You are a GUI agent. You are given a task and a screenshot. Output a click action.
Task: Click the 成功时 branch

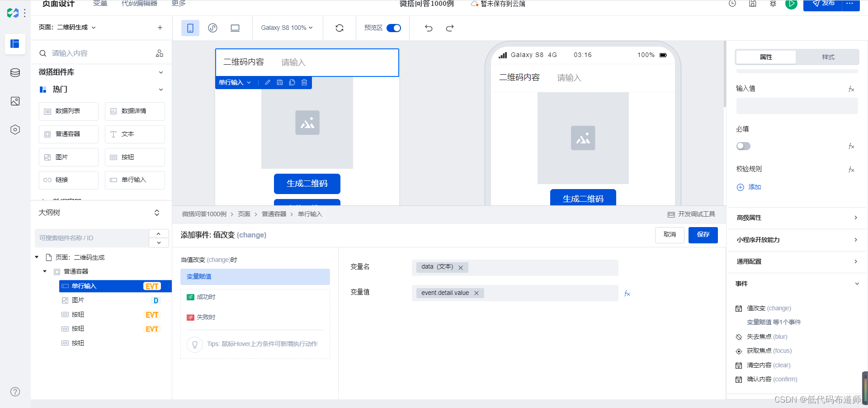(202, 297)
